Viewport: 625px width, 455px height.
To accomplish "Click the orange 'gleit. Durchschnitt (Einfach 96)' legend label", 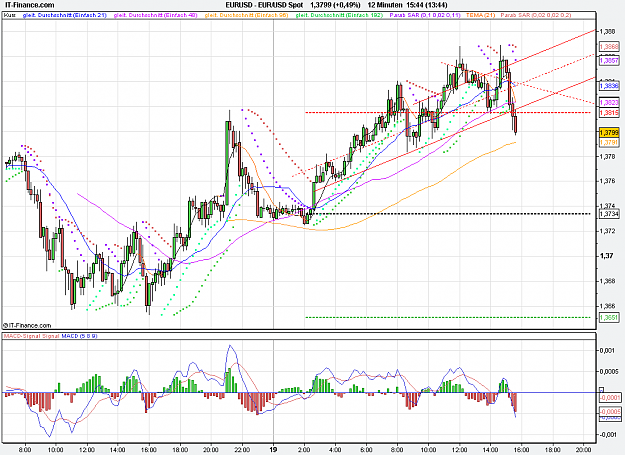I will click(x=246, y=15).
